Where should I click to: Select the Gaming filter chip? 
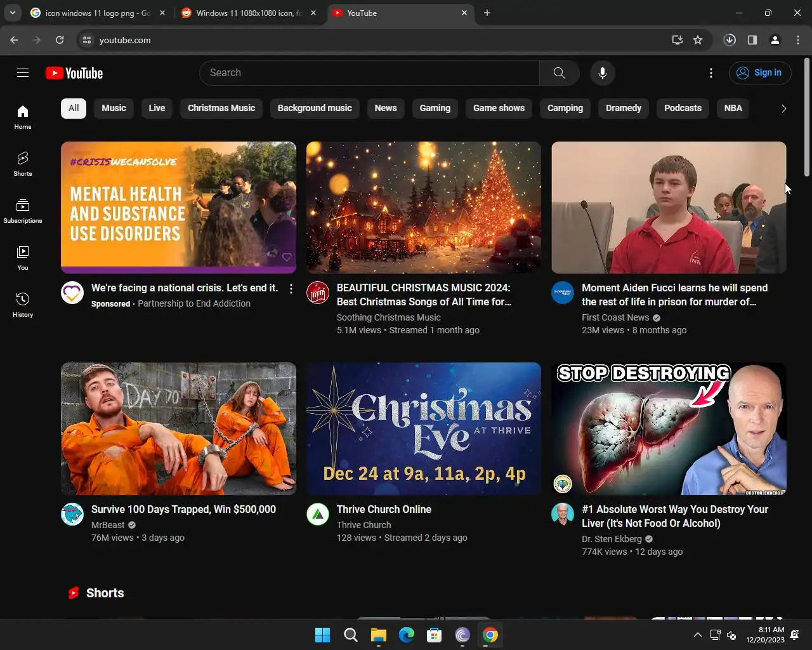435,108
